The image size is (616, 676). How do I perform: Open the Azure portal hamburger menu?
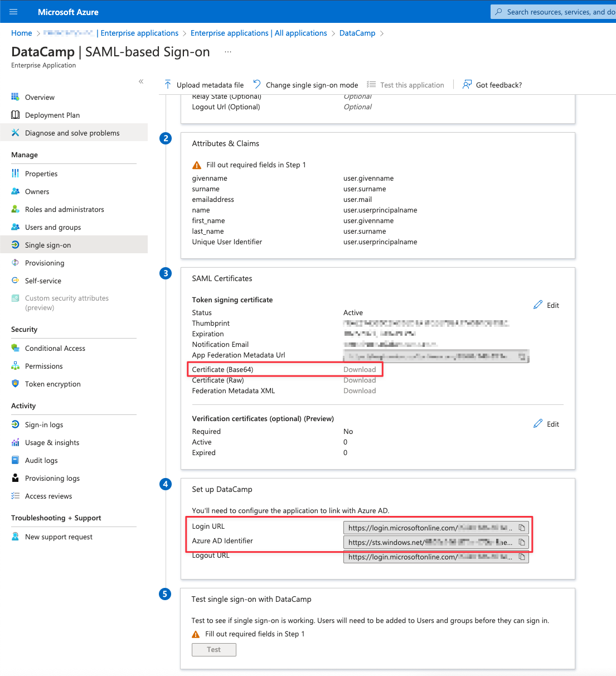pos(14,12)
